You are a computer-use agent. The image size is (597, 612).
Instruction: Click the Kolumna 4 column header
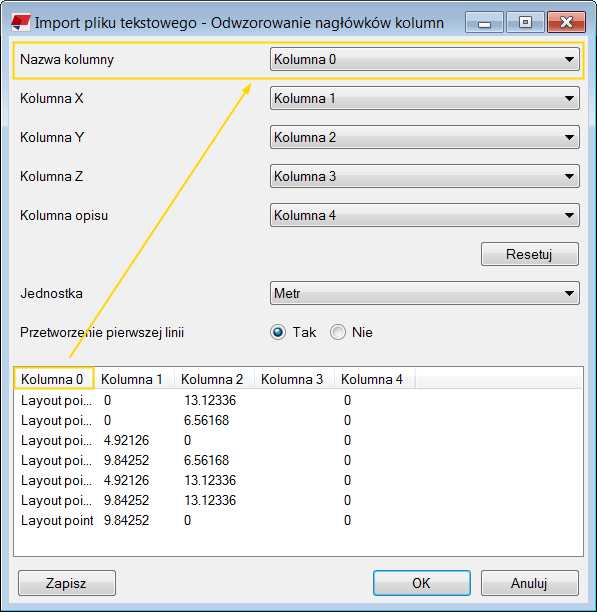(x=374, y=379)
